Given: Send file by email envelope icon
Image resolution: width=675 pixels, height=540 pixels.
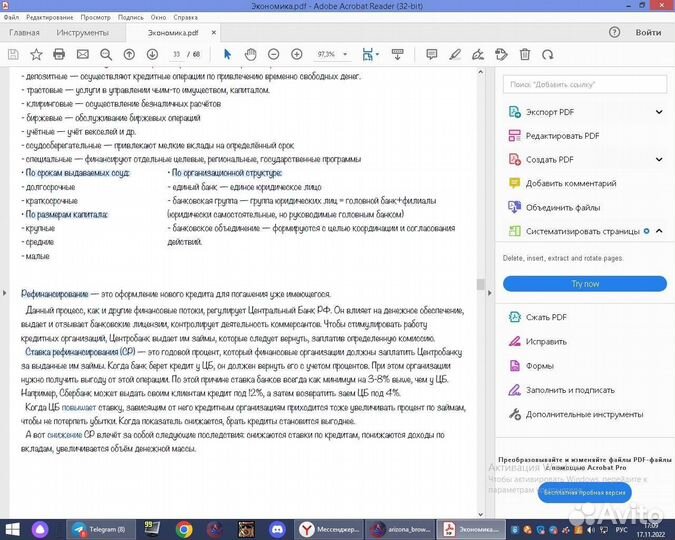Looking at the screenshot, I should 83,54.
